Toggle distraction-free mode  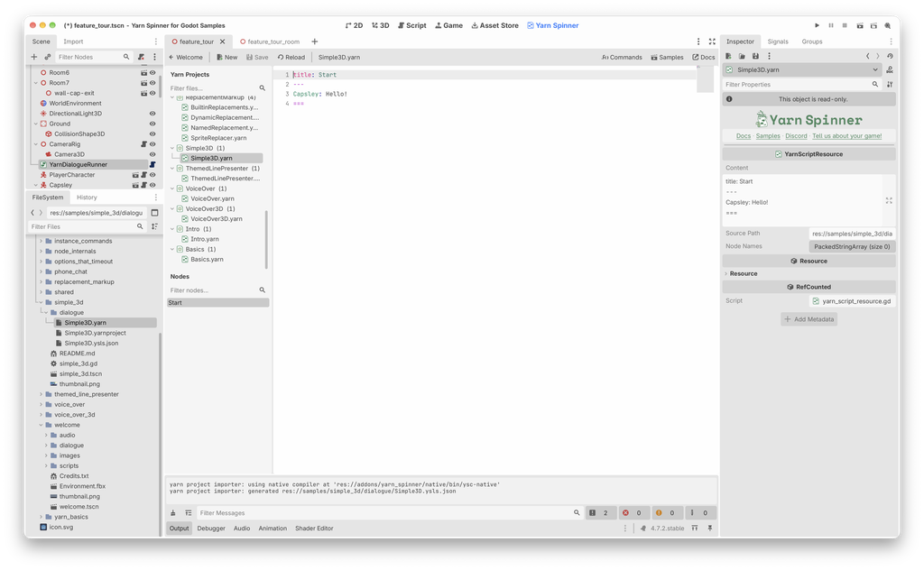(712, 41)
